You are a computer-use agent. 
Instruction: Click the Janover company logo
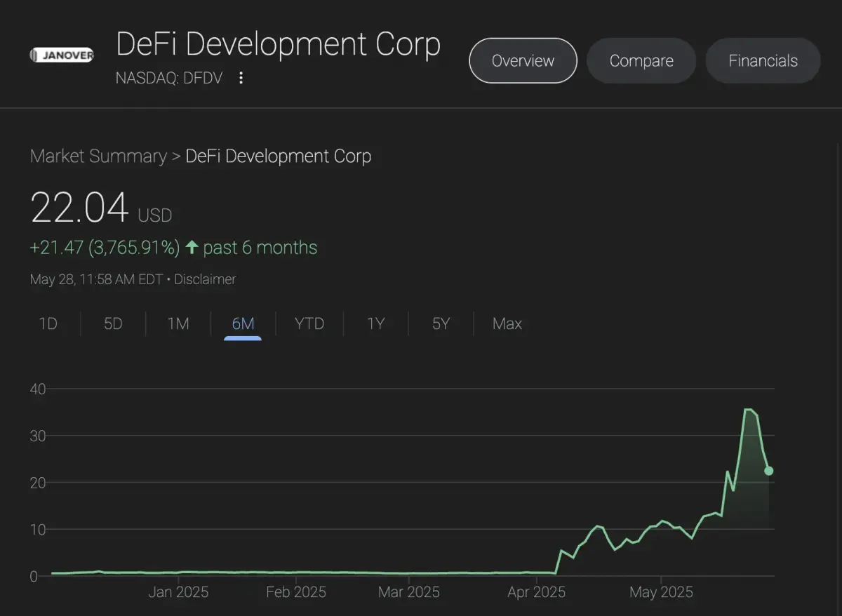[62, 55]
